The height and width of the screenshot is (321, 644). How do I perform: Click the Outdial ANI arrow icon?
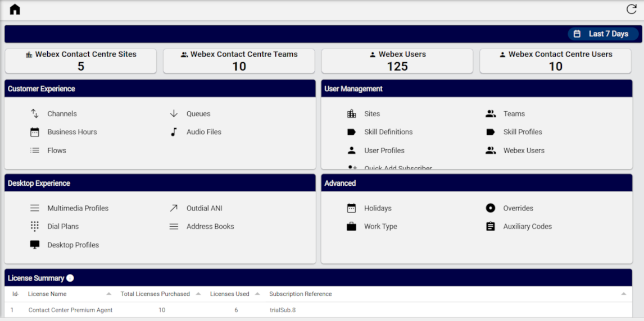(x=174, y=208)
